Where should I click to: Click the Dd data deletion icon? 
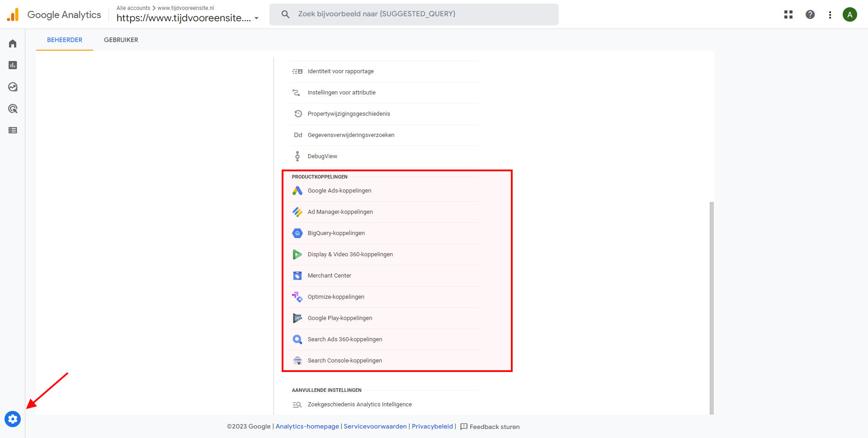tap(298, 135)
